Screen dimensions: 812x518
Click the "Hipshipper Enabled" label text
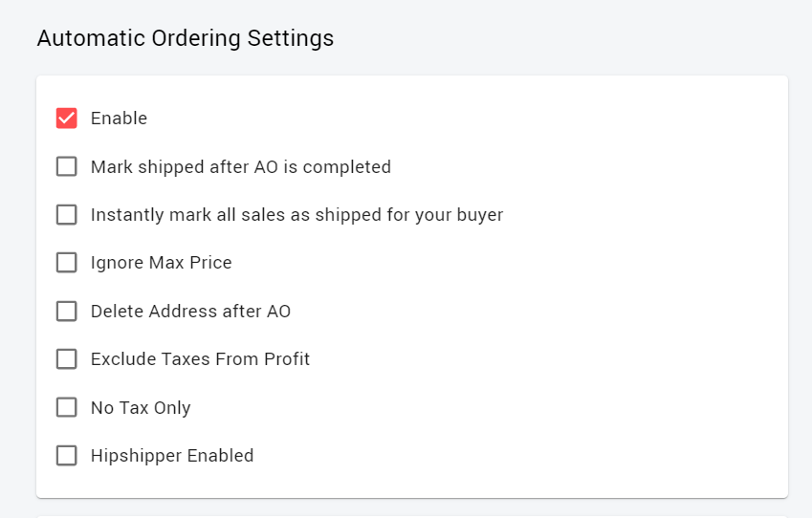[172, 456]
